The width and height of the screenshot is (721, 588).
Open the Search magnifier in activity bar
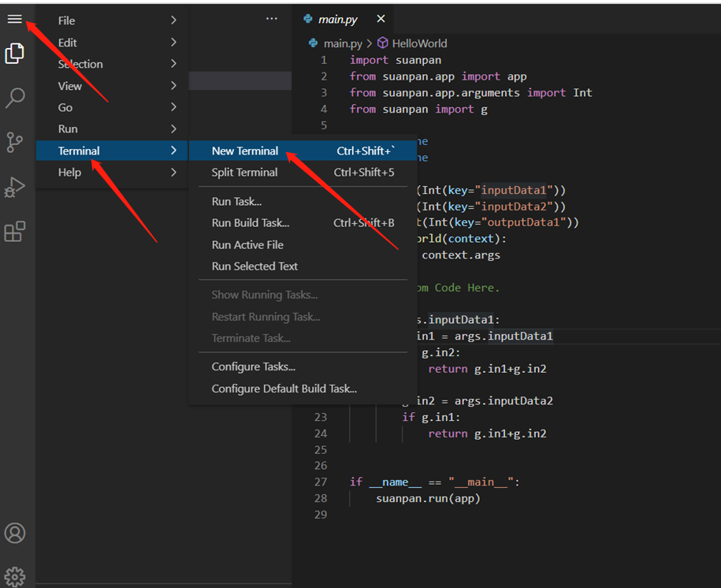[x=15, y=98]
